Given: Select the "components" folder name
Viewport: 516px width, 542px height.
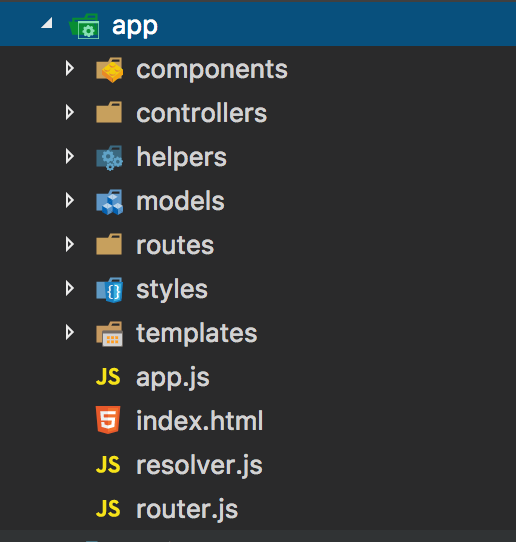Looking at the screenshot, I should point(212,71).
